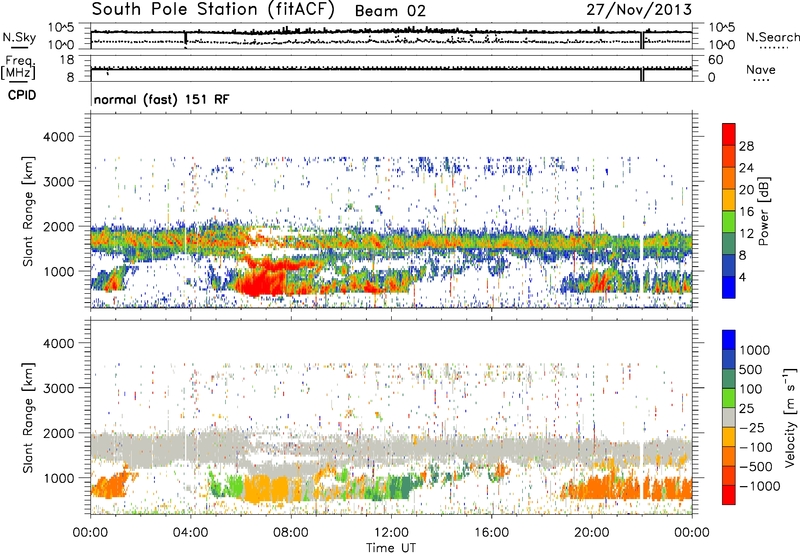Click the "16" value on Power scale
The width and height of the screenshot is (800, 554).
pyautogui.click(x=746, y=212)
